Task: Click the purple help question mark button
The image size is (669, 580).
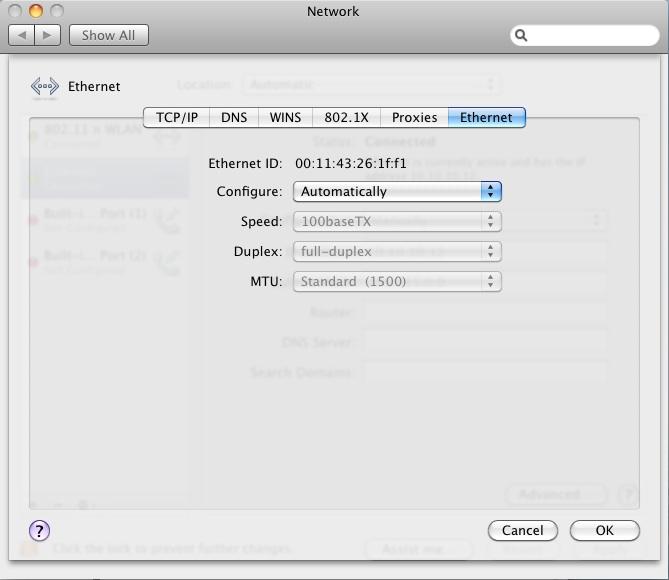Action: click(39, 530)
